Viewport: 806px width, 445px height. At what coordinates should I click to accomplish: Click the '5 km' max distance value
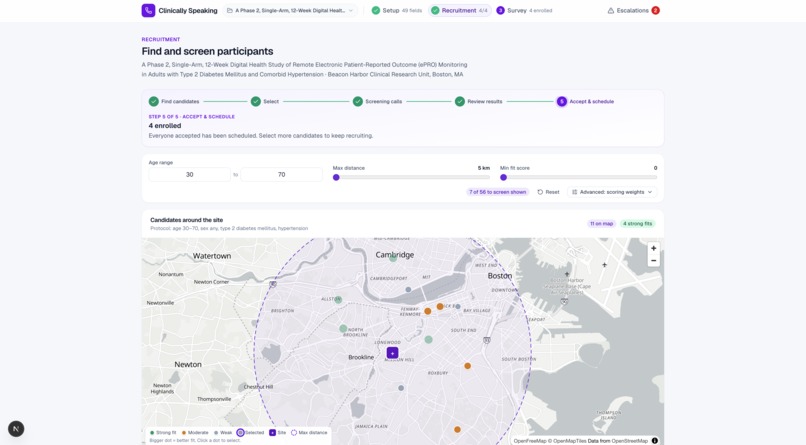[x=484, y=168]
